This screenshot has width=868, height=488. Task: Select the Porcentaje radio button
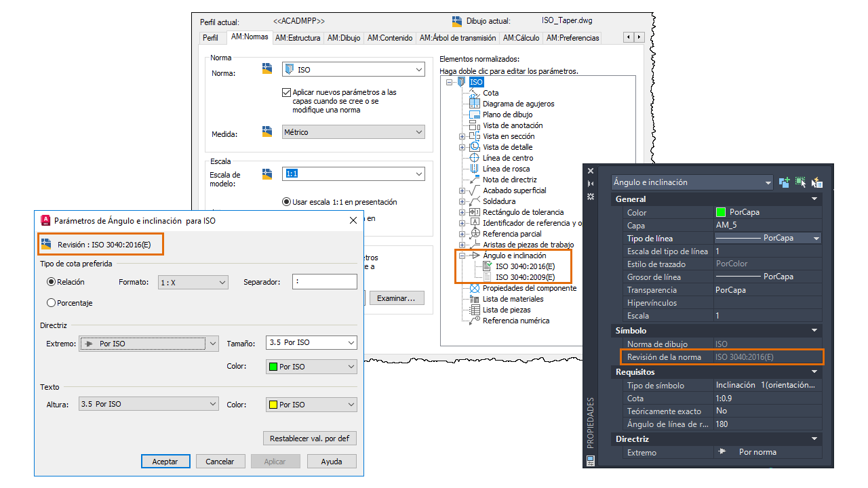tap(51, 303)
